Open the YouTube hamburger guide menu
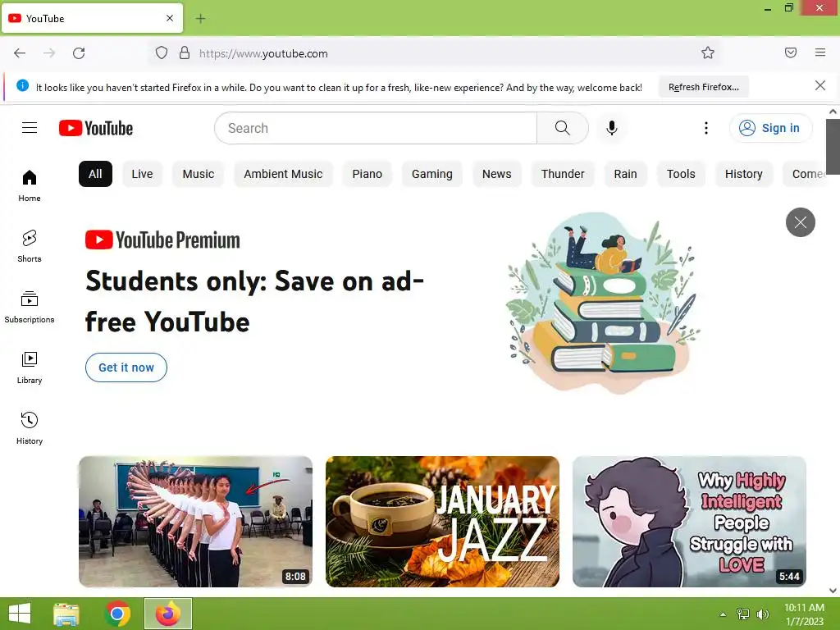 (30, 127)
